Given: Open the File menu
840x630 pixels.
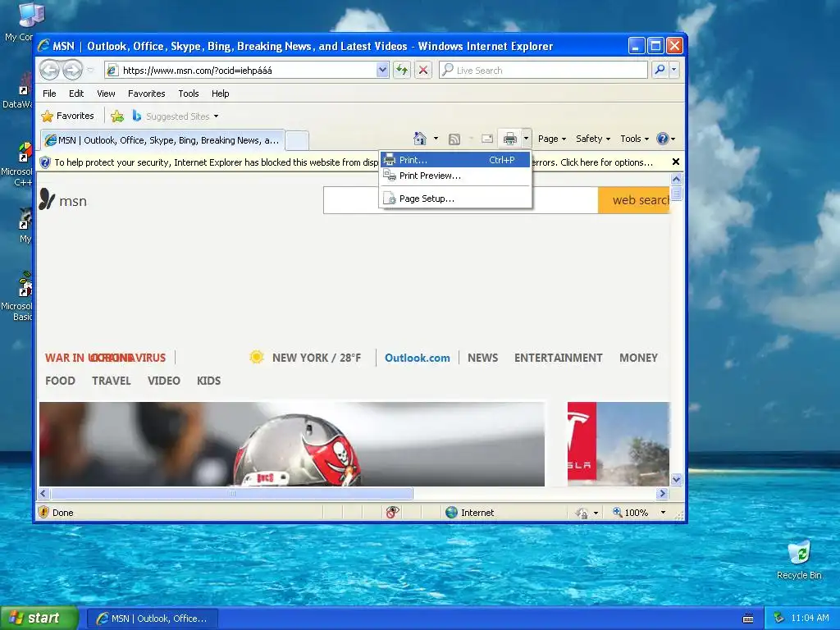Looking at the screenshot, I should [49, 94].
